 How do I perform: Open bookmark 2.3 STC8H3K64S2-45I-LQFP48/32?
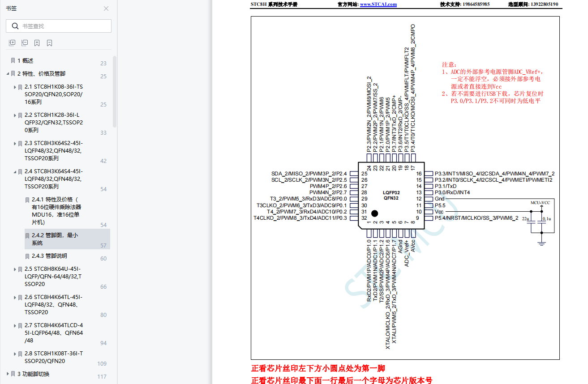[x=54, y=150]
